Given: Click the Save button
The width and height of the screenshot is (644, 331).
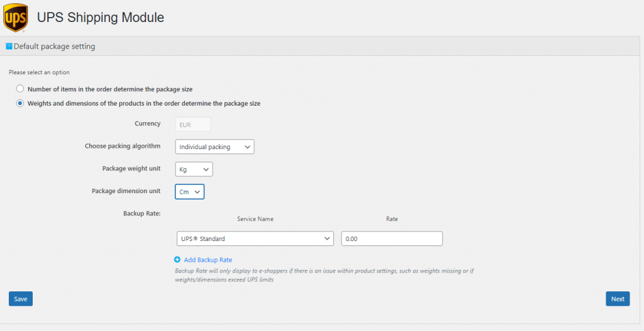Looking at the screenshot, I should click(21, 299).
